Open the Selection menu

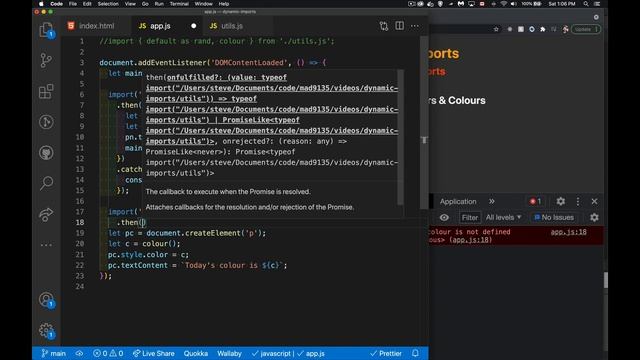tap(108, 4)
